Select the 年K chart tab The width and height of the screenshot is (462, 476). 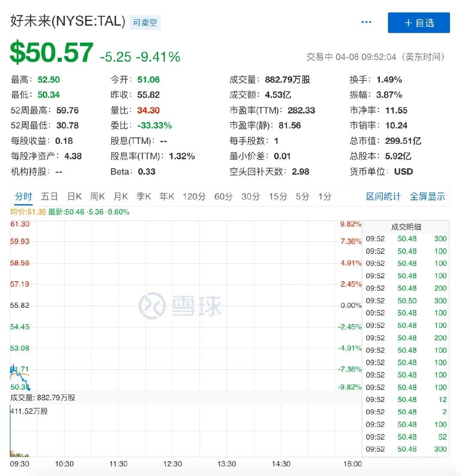point(166,197)
